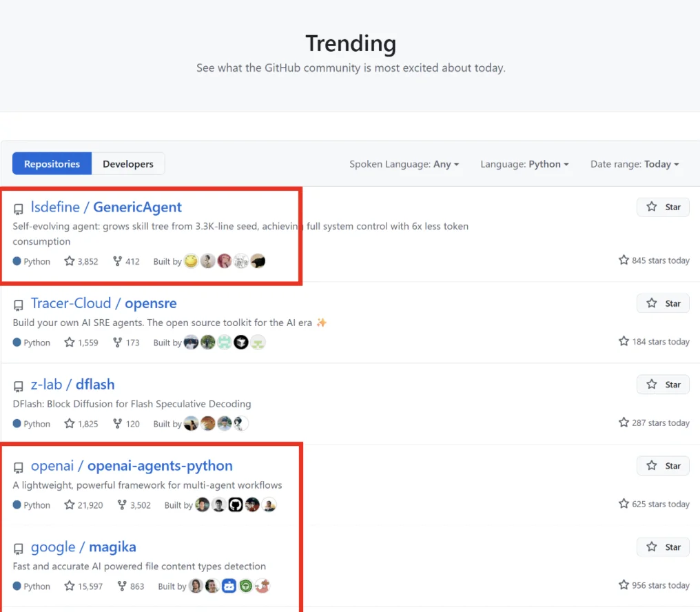
Task: Click the repository icon beside z-lab / dflash
Action: pos(19,387)
